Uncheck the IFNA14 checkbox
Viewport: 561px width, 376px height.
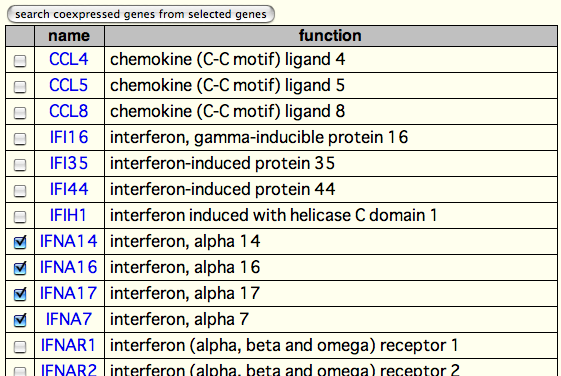click(20, 242)
